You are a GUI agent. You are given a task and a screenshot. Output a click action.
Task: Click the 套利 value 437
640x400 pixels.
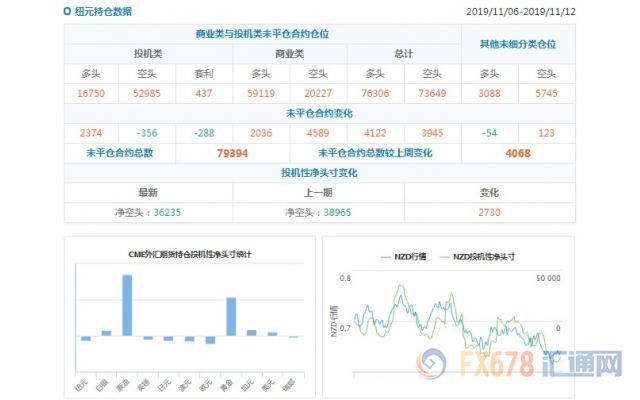tap(204, 93)
